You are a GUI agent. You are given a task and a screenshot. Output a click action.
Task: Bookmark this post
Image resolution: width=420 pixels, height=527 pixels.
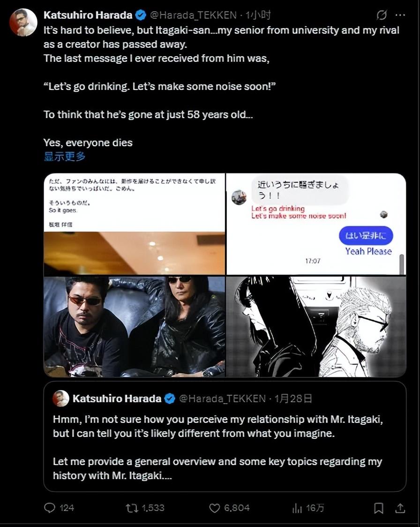tap(379, 508)
